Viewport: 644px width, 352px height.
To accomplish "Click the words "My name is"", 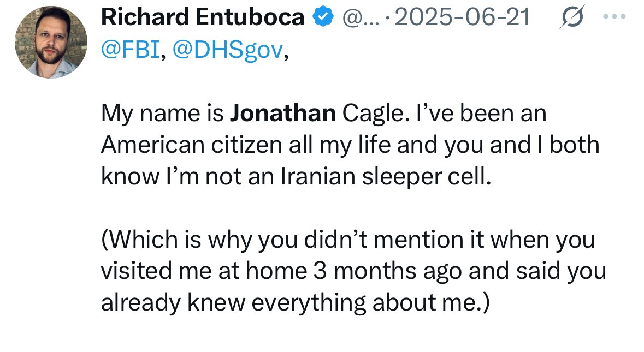I will pyautogui.click(x=162, y=114).
